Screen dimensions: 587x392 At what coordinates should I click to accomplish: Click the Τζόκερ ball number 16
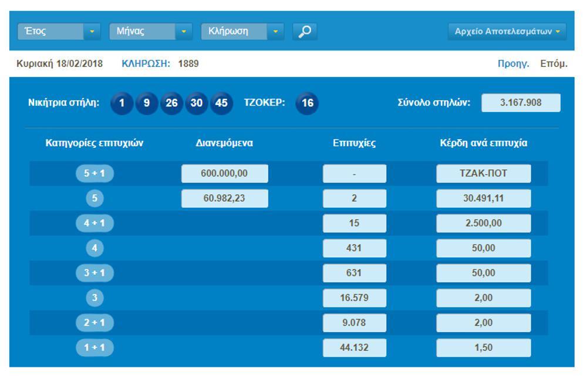[x=307, y=103]
